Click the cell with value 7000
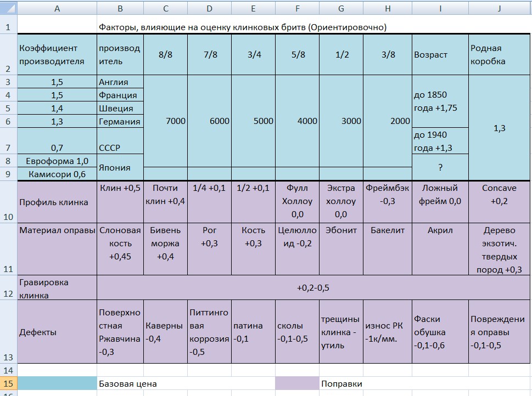This screenshot has width=532, height=396. (165, 121)
